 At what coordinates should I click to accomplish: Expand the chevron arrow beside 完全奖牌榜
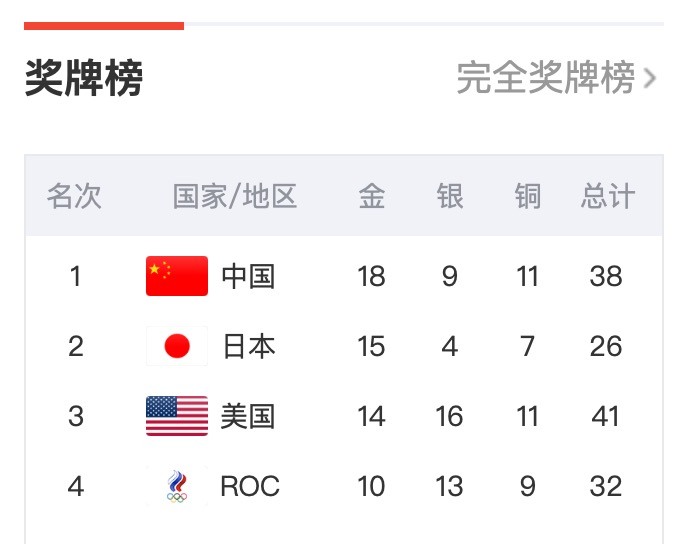[x=651, y=78]
